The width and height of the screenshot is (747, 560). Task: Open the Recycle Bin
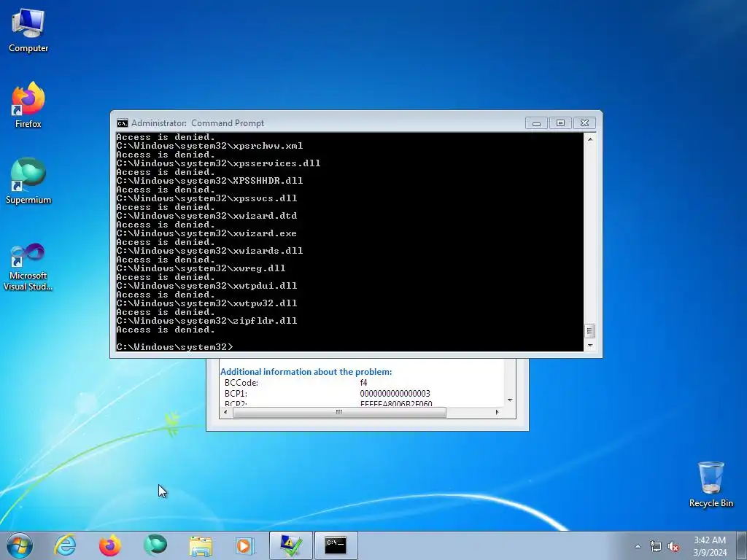(x=711, y=484)
